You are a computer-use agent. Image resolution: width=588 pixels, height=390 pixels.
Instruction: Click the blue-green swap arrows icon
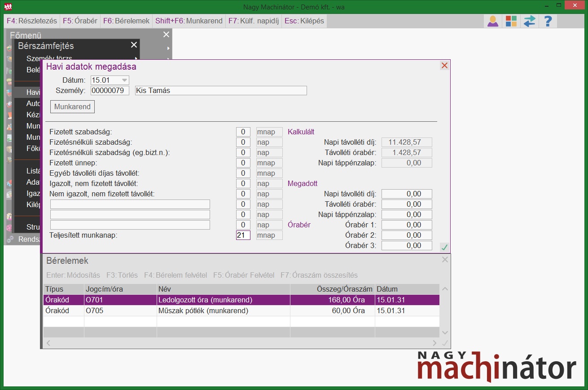coord(530,21)
